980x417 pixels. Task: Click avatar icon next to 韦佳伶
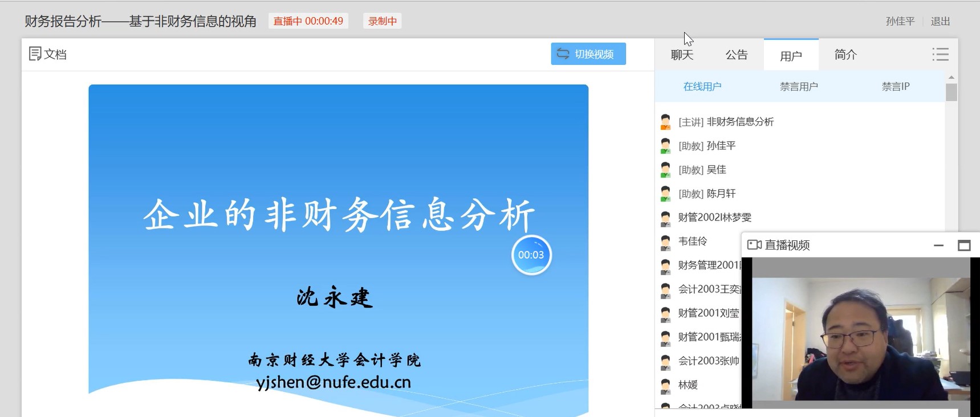point(665,242)
